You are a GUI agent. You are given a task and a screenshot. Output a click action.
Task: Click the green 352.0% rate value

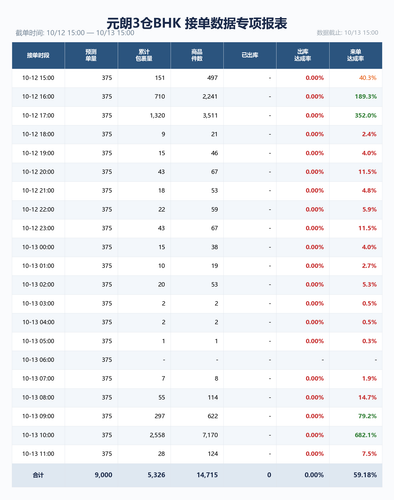click(366, 116)
